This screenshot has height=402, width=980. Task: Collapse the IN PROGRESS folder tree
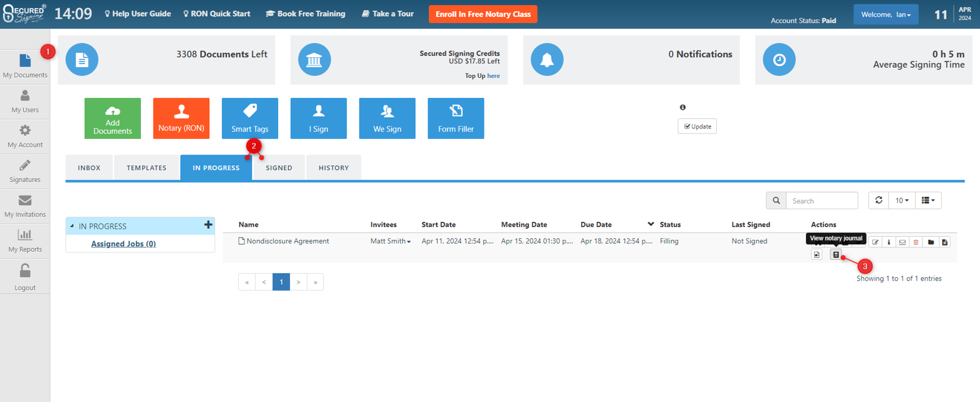click(72, 226)
